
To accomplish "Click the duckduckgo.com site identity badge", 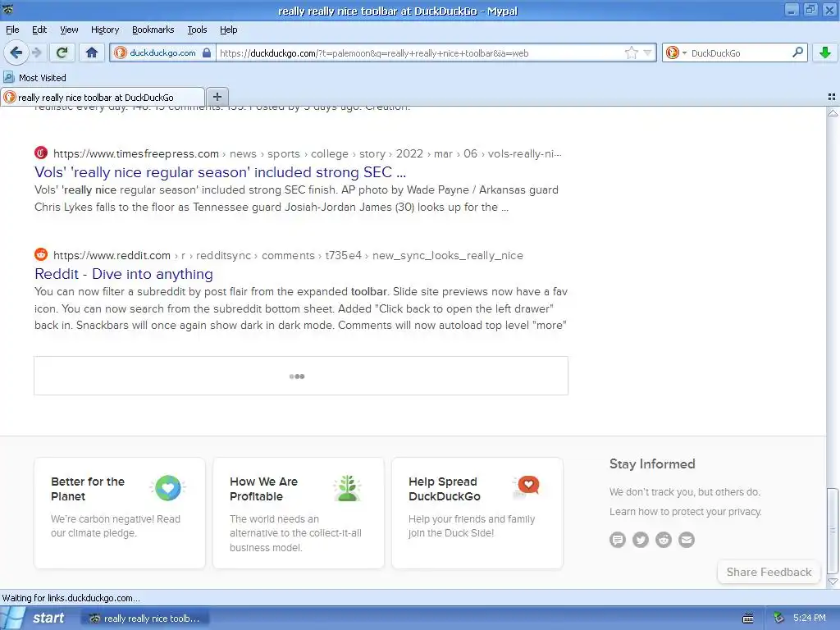I will tap(162, 52).
